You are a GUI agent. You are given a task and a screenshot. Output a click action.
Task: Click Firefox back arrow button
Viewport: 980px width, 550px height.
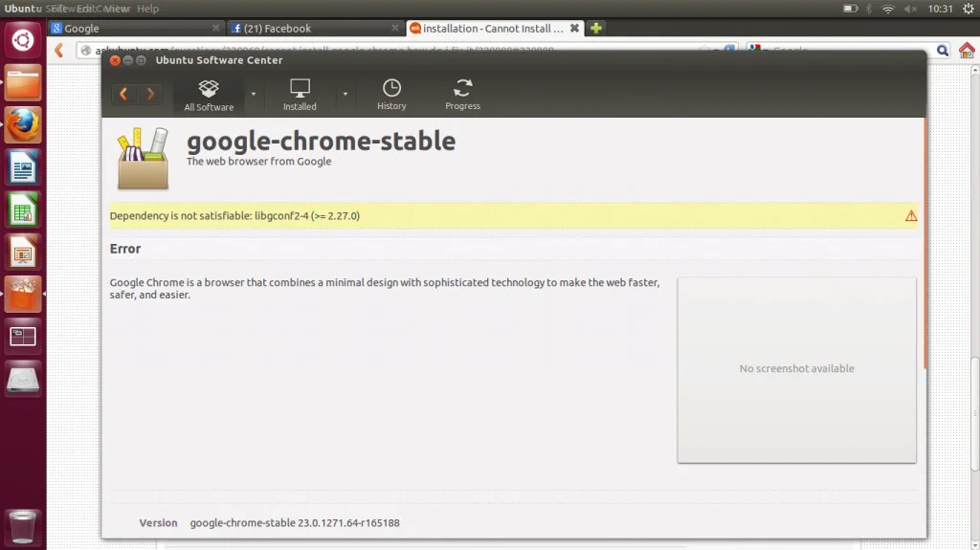(x=59, y=51)
